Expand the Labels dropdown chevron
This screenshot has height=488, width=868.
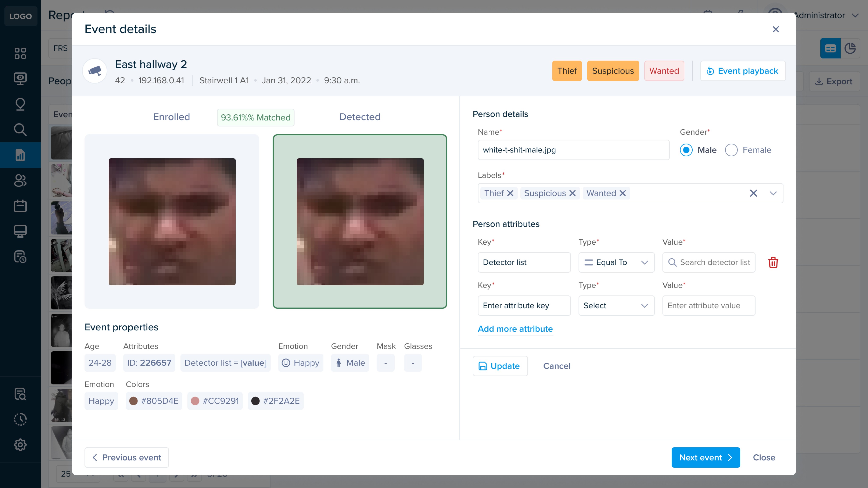(x=773, y=193)
